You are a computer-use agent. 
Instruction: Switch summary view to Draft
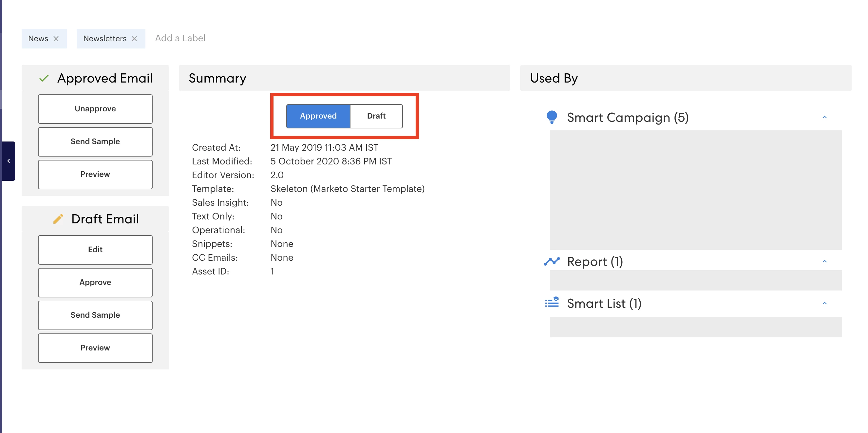pyautogui.click(x=376, y=116)
